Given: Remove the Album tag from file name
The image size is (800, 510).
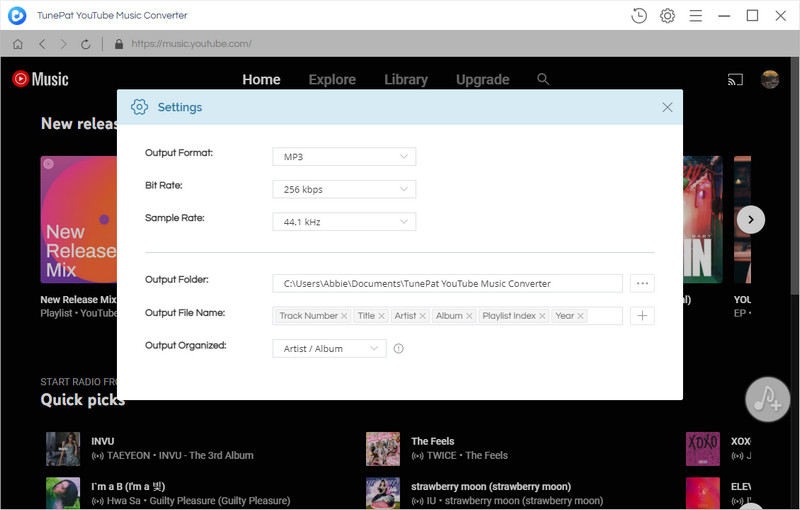Looking at the screenshot, I should point(469,316).
